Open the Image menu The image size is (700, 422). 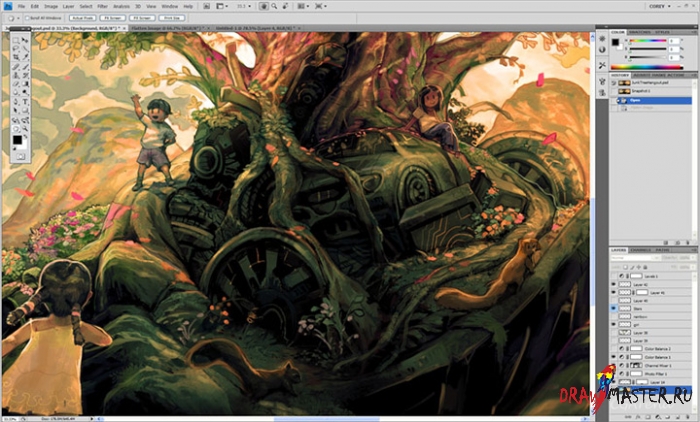(x=51, y=6)
